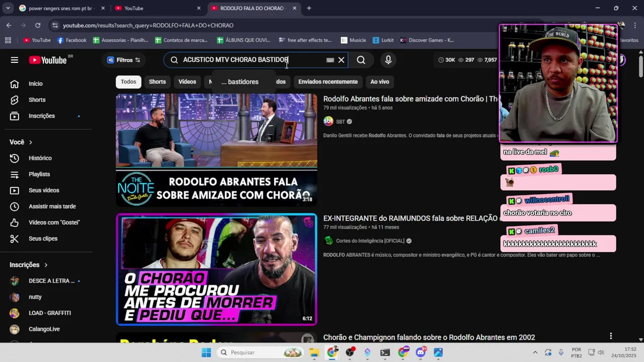Select the Shorts filter chip
Viewport: 644px width, 362px height.
click(157, 82)
